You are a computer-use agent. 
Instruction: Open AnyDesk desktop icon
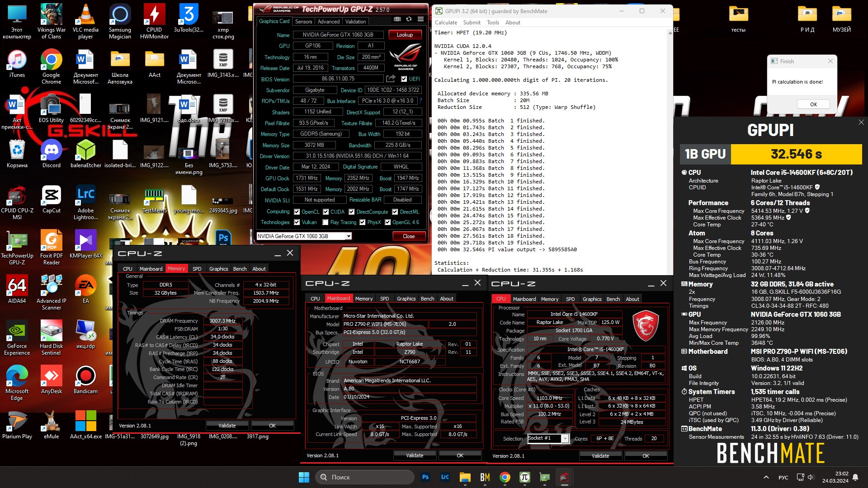52,380
